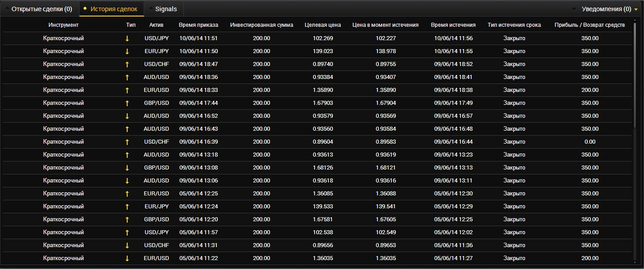Viewport: 644px width, 269px height.
Task: Click the indicator dot beside Signals
Action: tap(150, 9)
